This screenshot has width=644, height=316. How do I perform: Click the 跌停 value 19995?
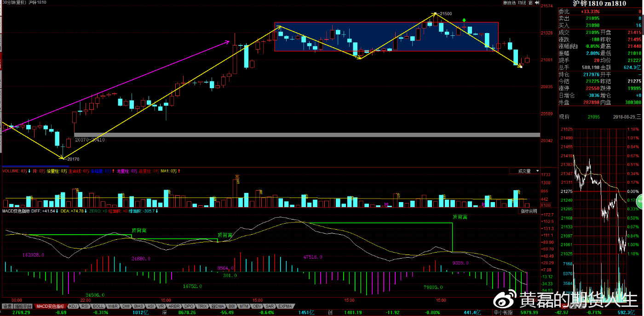[x=634, y=88]
